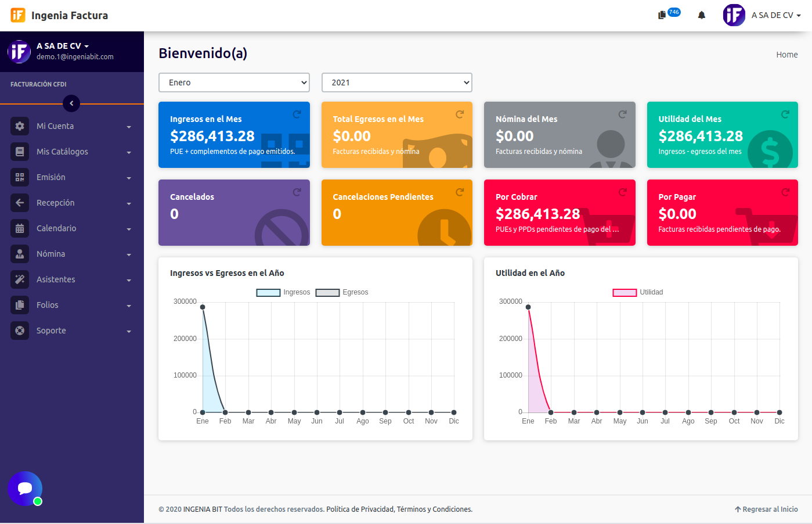Open the A SA DE CV account menu in header
This screenshot has height=524, width=812.
(763, 16)
